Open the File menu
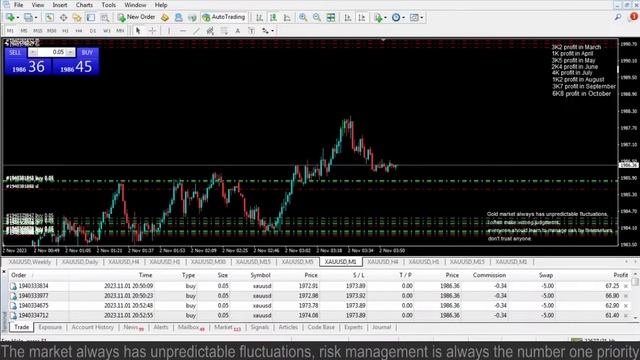Viewport: 640px width, 360px height. (x=18, y=5)
